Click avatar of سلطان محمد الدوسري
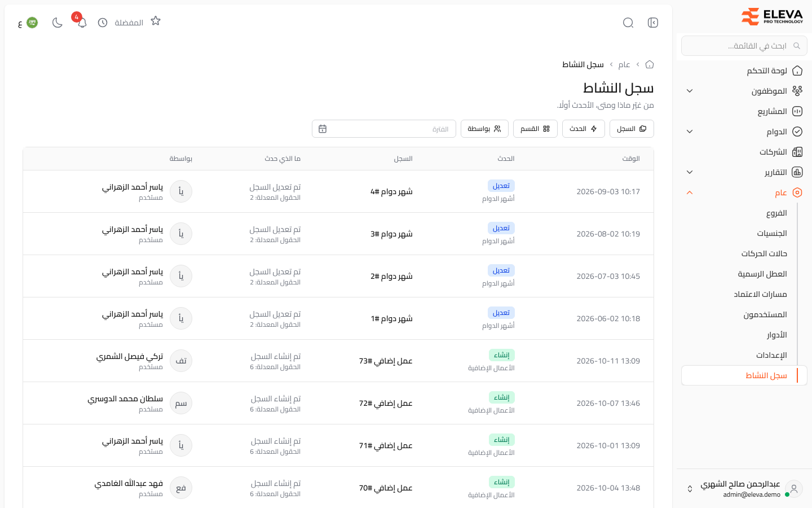 coord(181,403)
